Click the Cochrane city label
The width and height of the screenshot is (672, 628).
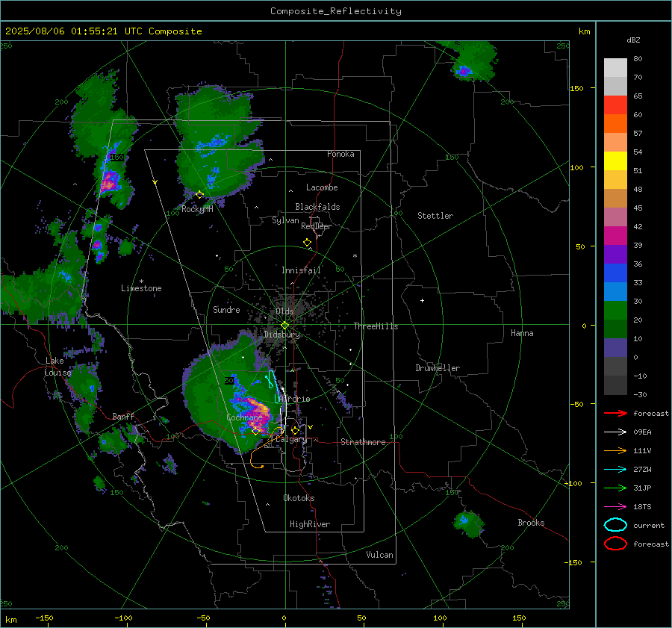(x=244, y=417)
